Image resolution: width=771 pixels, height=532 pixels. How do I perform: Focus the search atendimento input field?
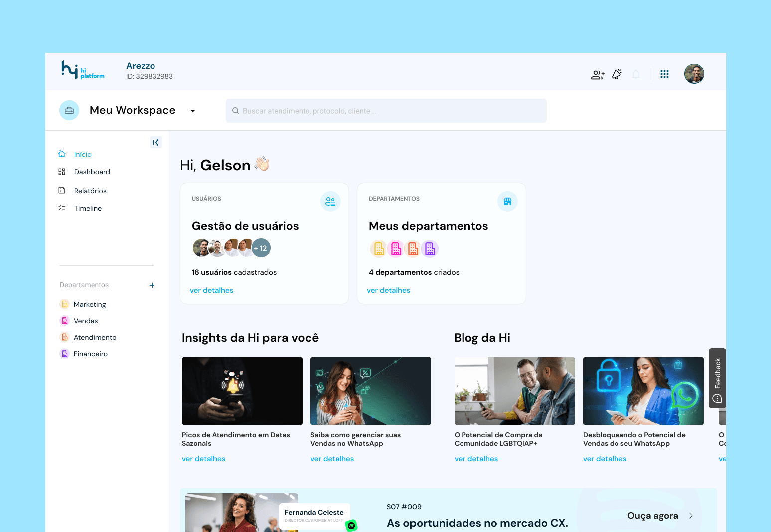[386, 111]
